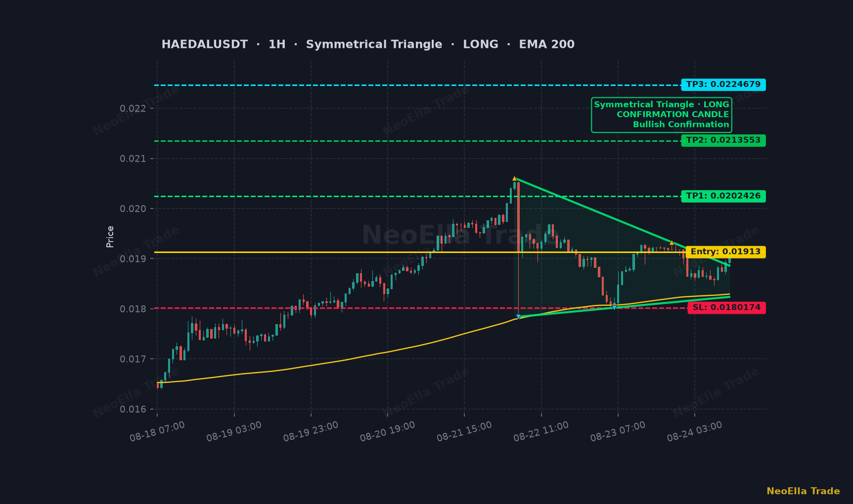Click the orange triangle marker at triangle peak
The image size is (853, 504).
click(514, 178)
